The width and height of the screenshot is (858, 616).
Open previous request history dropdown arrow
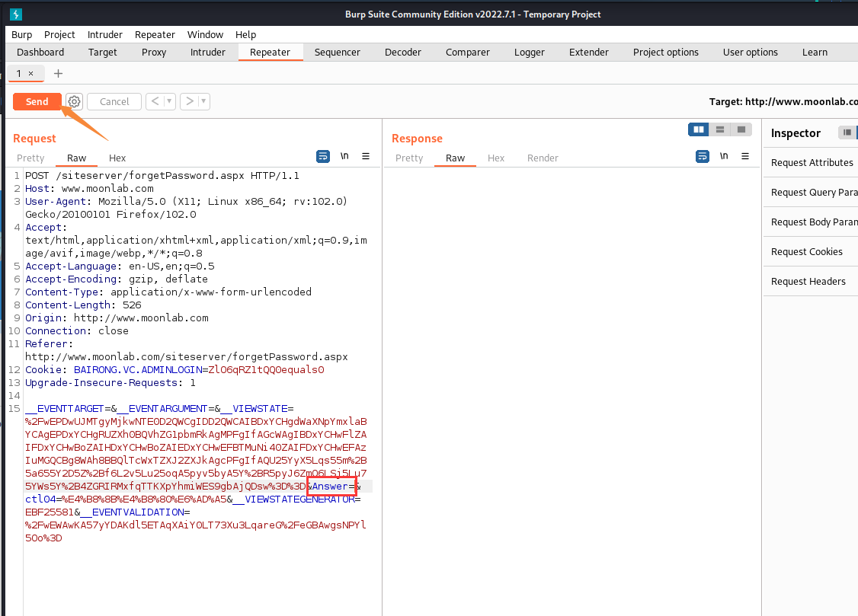coord(169,101)
